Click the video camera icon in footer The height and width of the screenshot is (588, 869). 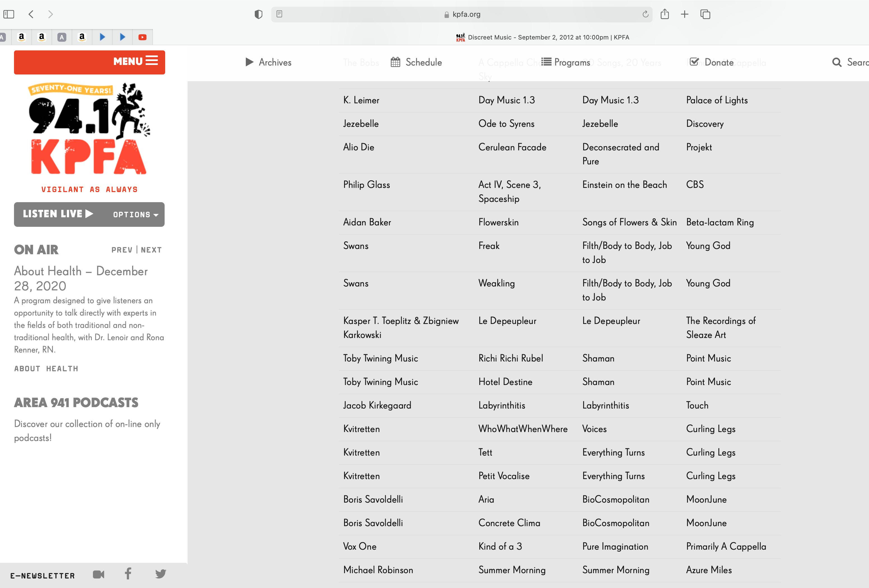coord(99,574)
